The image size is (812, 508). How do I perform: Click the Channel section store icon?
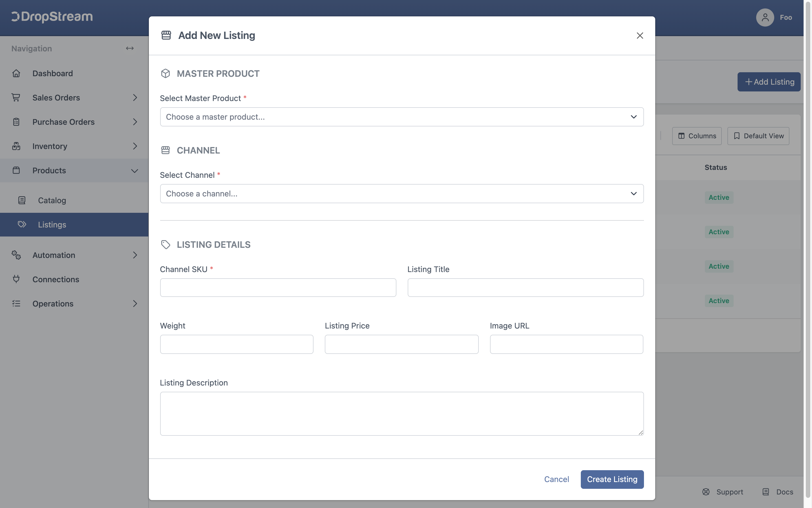pyautogui.click(x=166, y=150)
